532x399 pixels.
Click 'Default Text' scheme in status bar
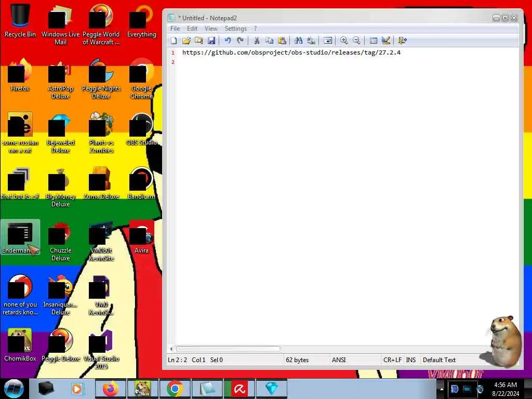tap(439, 360)
